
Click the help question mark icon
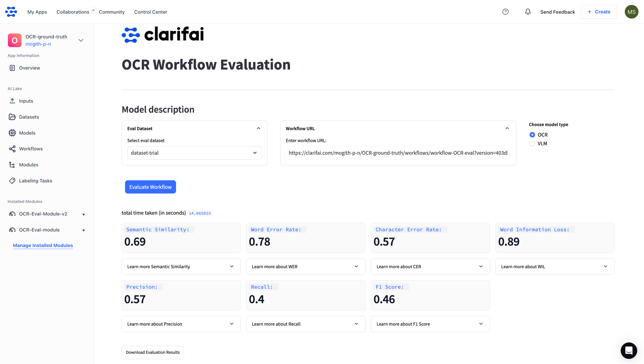[x=505, y=12]
